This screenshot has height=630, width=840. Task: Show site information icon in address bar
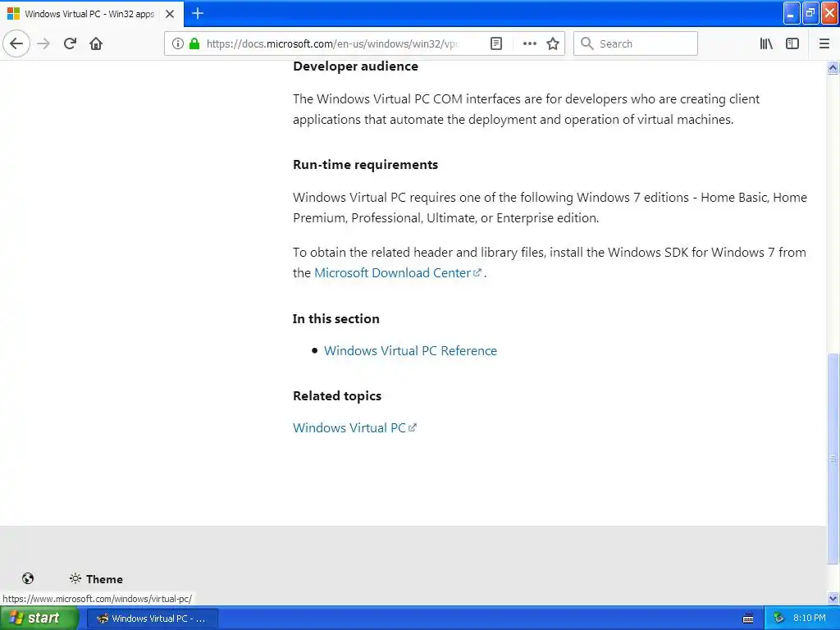tap(178, 43)
